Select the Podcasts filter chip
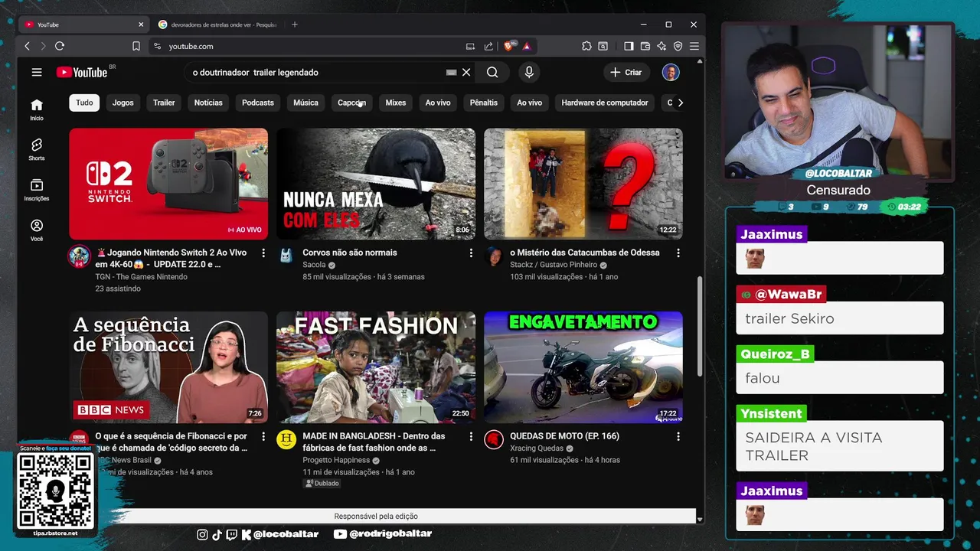The image size is (980, 551). 258,103
